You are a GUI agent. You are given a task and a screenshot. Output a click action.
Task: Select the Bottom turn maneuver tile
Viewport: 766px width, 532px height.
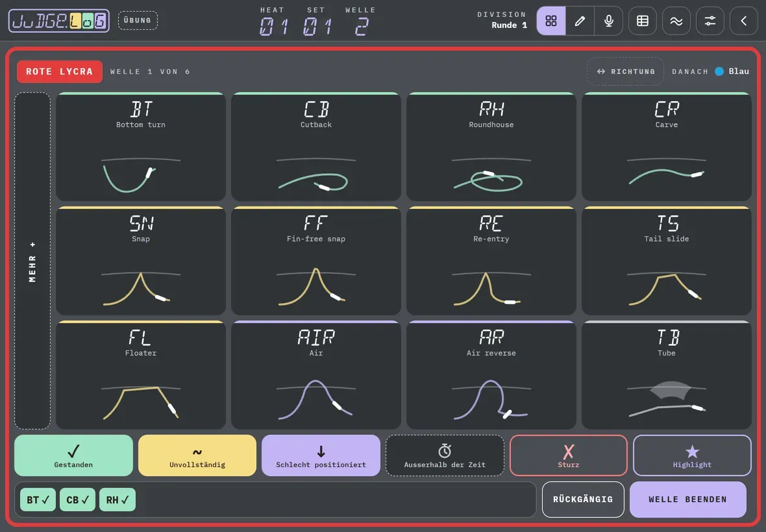pyautogui.click(x=141, y=147)
